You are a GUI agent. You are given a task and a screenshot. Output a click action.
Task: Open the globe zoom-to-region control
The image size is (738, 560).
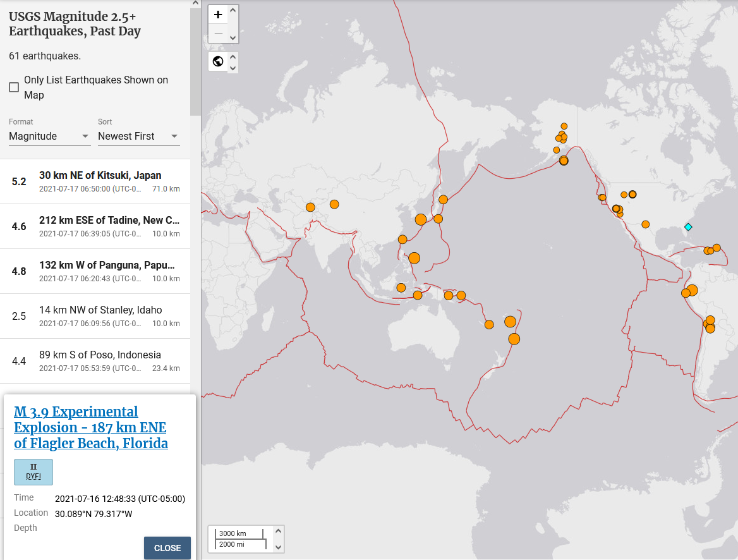(218, 62)
